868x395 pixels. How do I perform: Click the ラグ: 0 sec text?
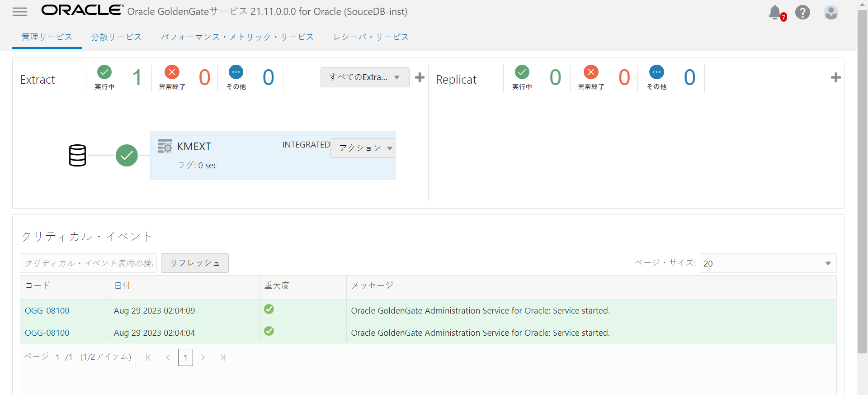pyautogui.click(x=197, y=166)
